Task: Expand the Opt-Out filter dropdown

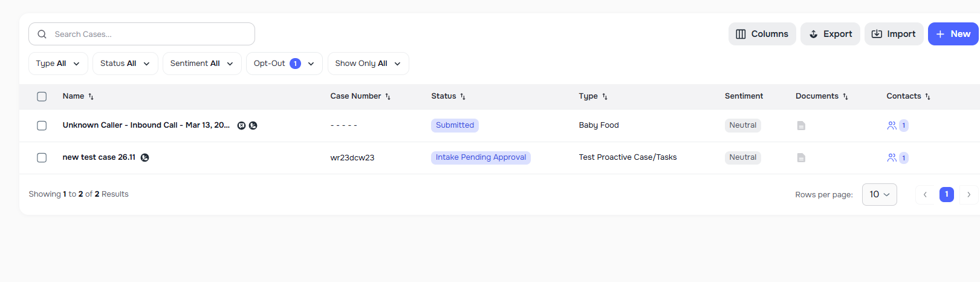Action: click(284, 64)
